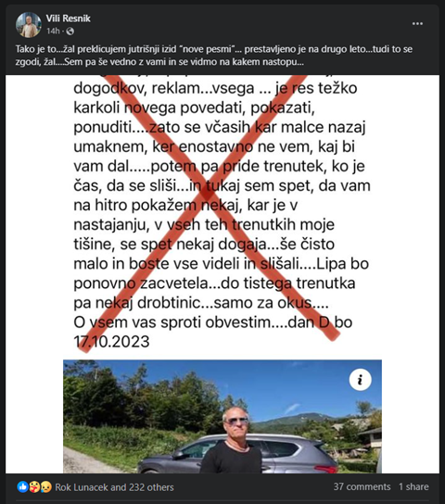This screenshot has width=445, height=504.
Task: Open Vili Resnik profile picture
Action: [29, 25]
